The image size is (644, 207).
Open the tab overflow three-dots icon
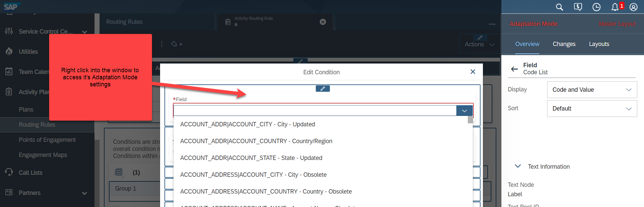492,24
